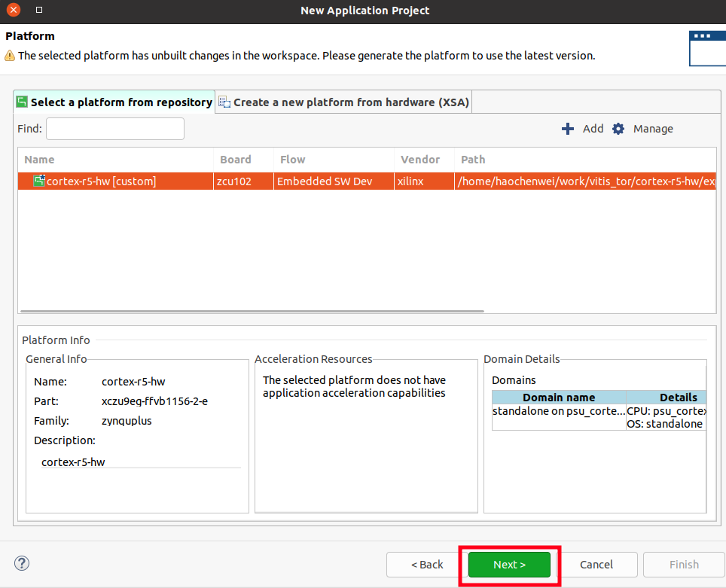Close the New Application Project dialog
This screenshot has width=726, height=588.
point(14,9)
